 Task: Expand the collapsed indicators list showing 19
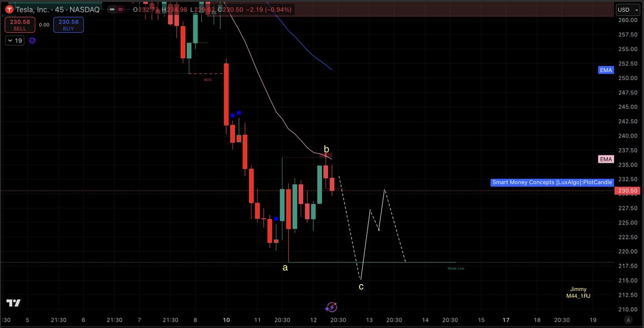(14, 40)
